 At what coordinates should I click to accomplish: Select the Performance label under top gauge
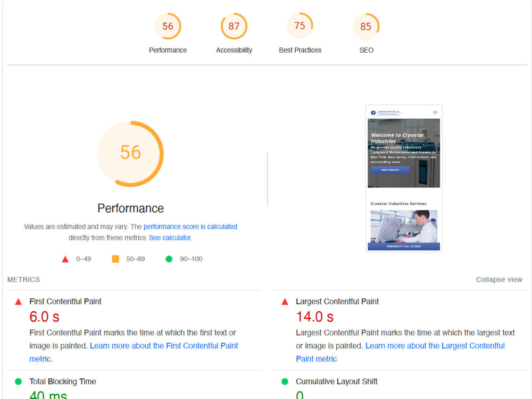[168, 50]
